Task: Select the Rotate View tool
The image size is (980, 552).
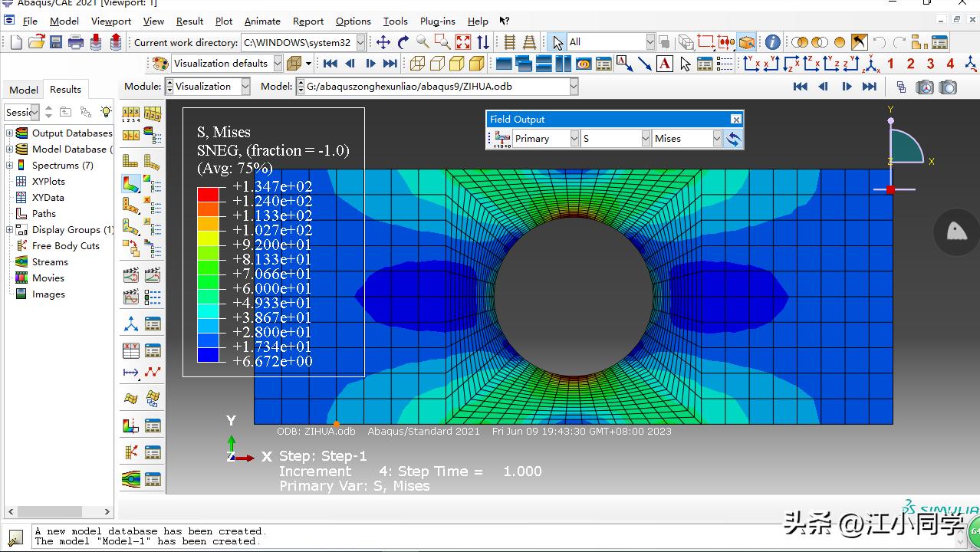Action: (x=403, y=42)
